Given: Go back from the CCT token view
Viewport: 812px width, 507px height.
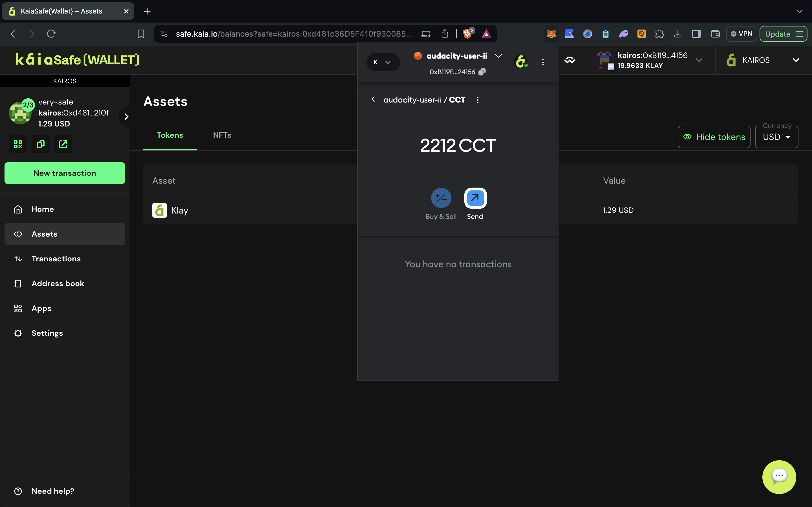Looking at the screenshot, I should tap(373, 100).
